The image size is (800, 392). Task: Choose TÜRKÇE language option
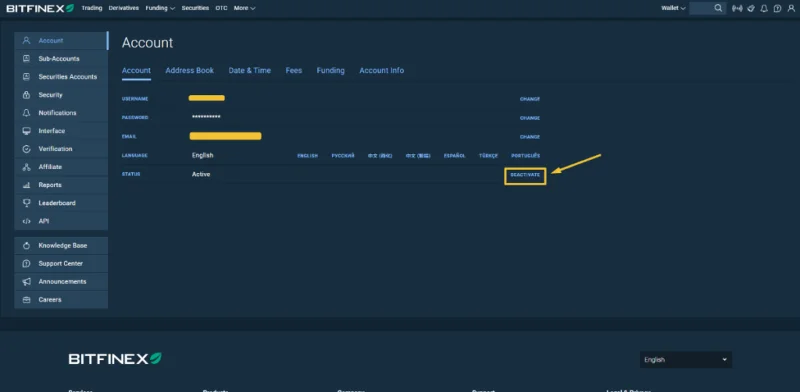(488, 156)
